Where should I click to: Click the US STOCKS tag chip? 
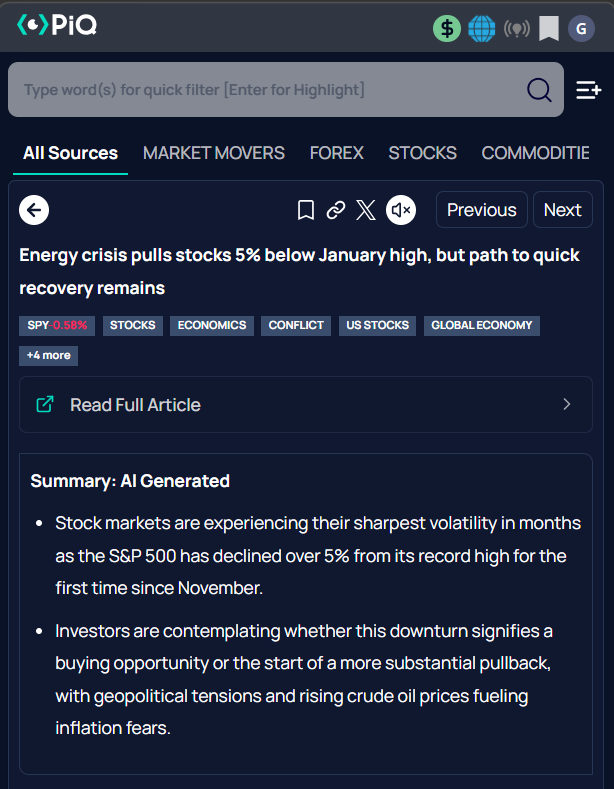click(x=377, y=326)
